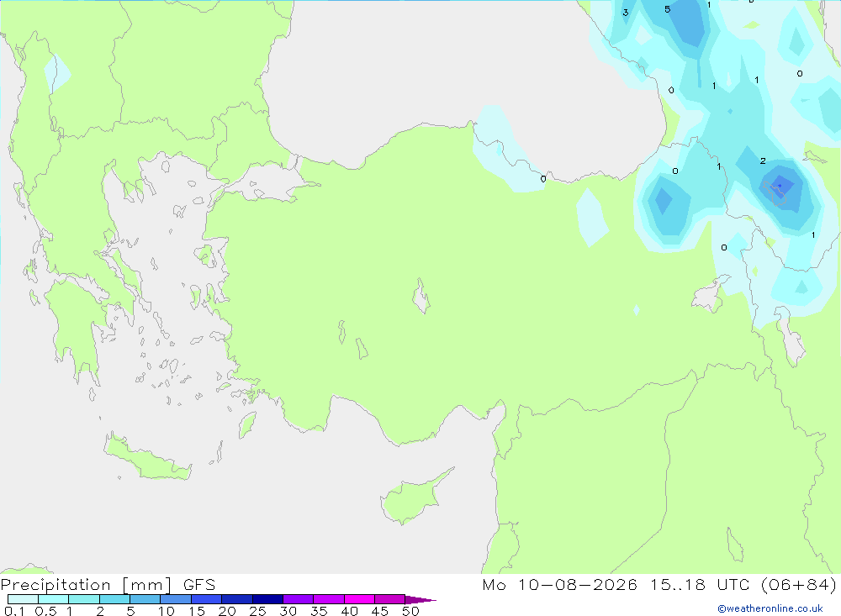Select the 5–10 mm legend color swatch
The image size is (841, 616).
pyautogui.click(x=145, y=599)
